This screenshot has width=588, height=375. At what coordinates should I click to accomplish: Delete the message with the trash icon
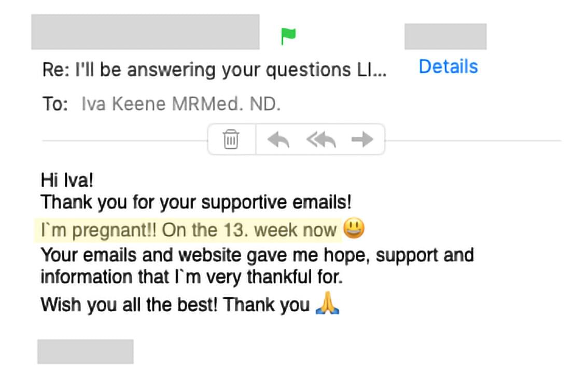click(231, 139)
